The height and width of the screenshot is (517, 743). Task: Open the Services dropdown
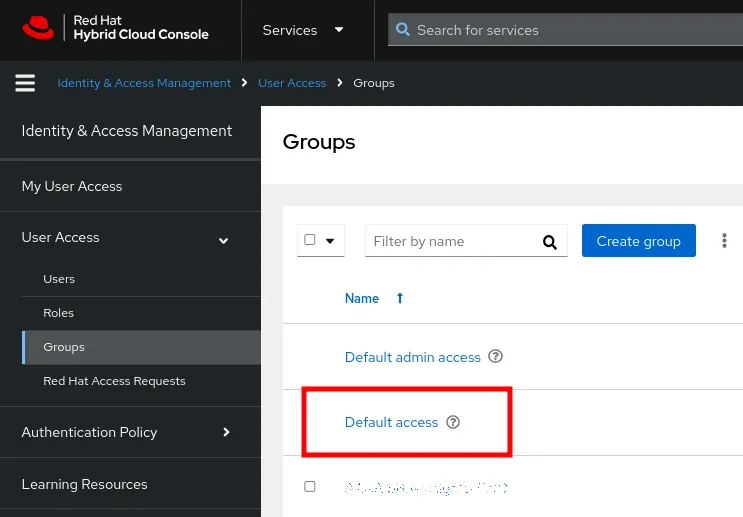pos(303,30)
